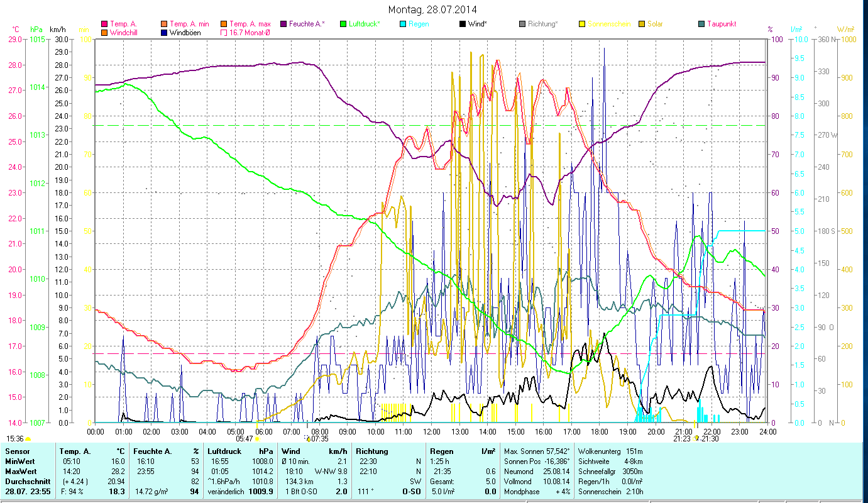Click the Neumond 25.08.14 entry
Image resolution: width=868 pixels, height=503 pixels.
537,472
